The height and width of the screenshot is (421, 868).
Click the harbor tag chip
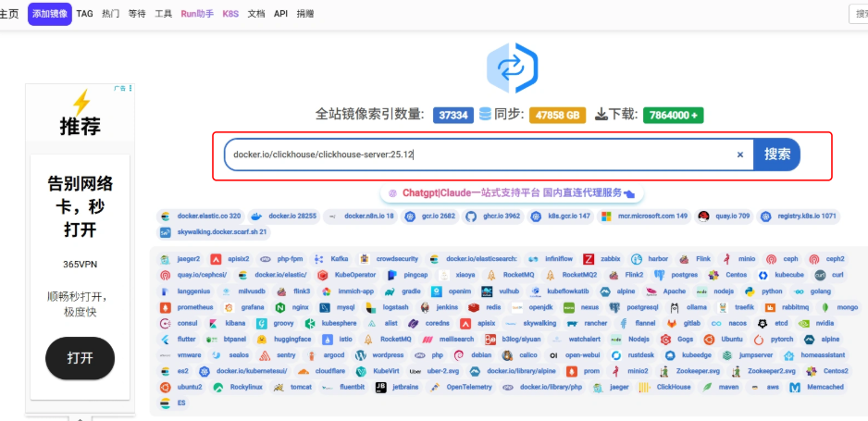tap(651, 258)
